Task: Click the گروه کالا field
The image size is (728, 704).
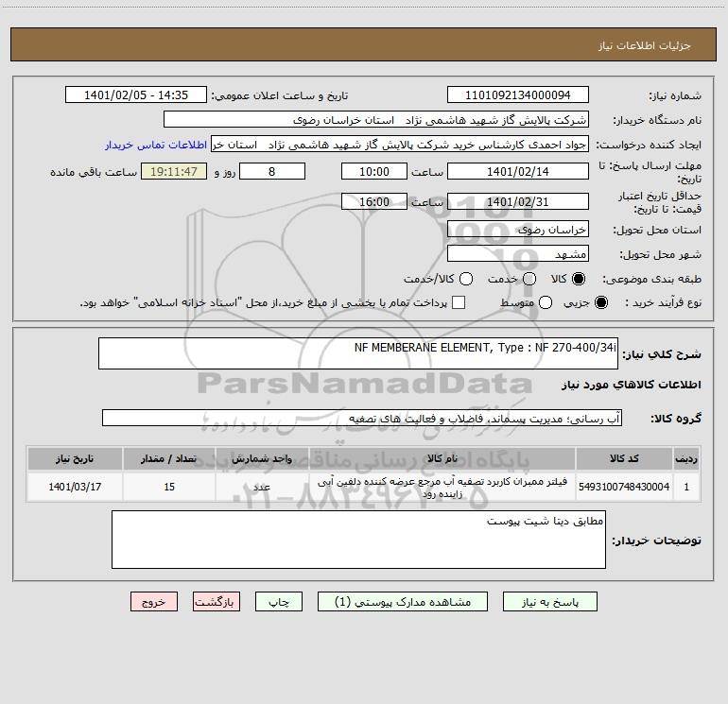Action: (x=362, y=418)
